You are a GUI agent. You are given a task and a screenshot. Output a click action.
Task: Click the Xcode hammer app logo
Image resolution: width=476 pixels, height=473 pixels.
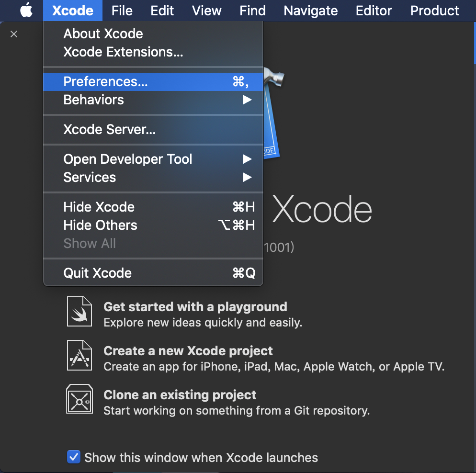(273, 112)
